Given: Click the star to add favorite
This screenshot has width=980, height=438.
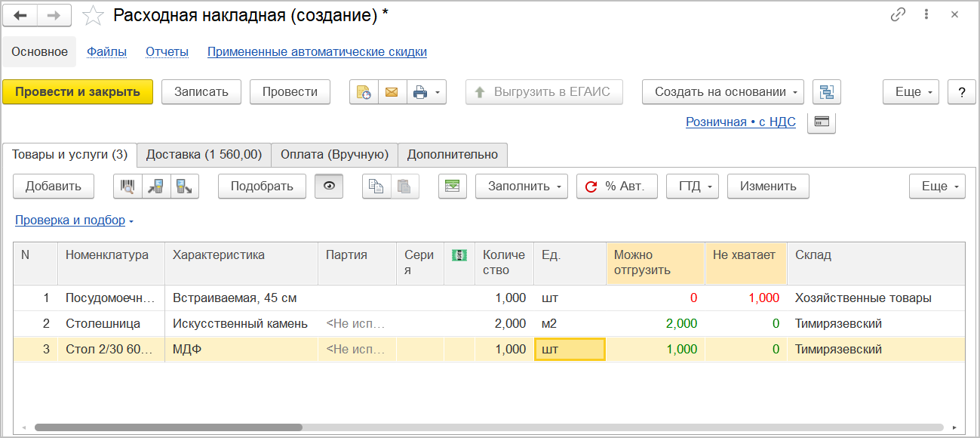Looking at the screenshot, I should [93, 15].
